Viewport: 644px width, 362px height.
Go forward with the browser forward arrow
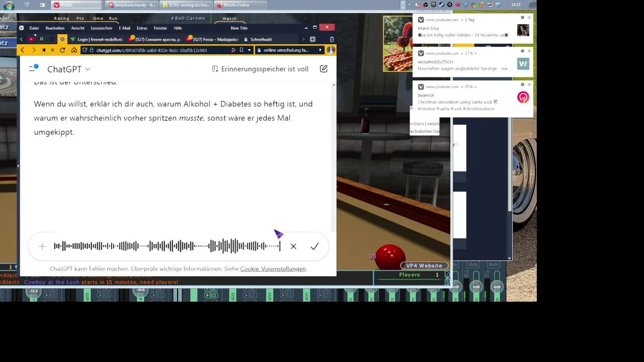point(34,50)
